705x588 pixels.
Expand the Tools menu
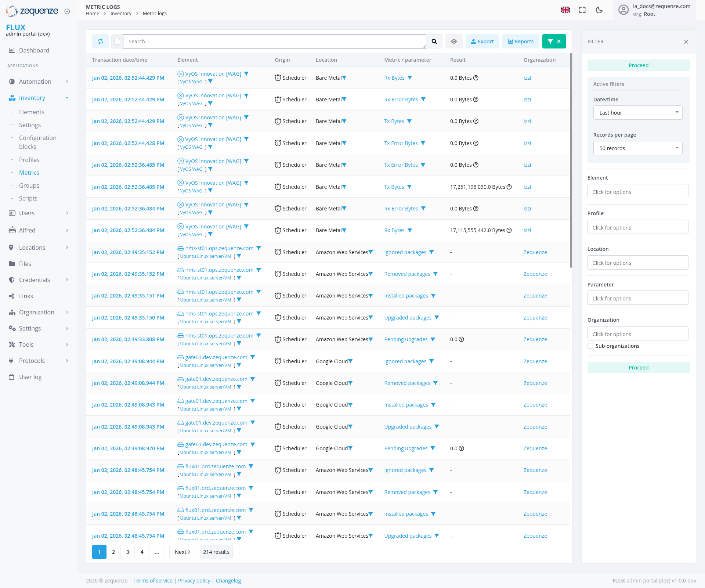[x=39, y=344]
